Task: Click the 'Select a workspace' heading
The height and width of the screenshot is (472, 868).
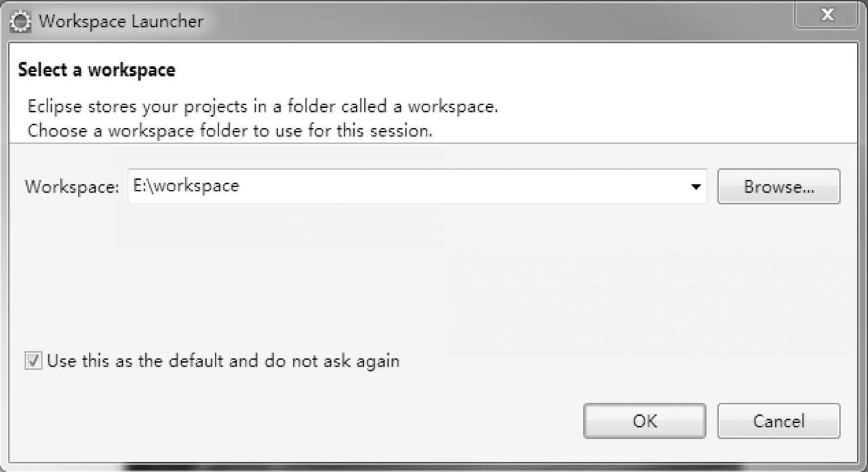Action: click(x=96, y=69)
